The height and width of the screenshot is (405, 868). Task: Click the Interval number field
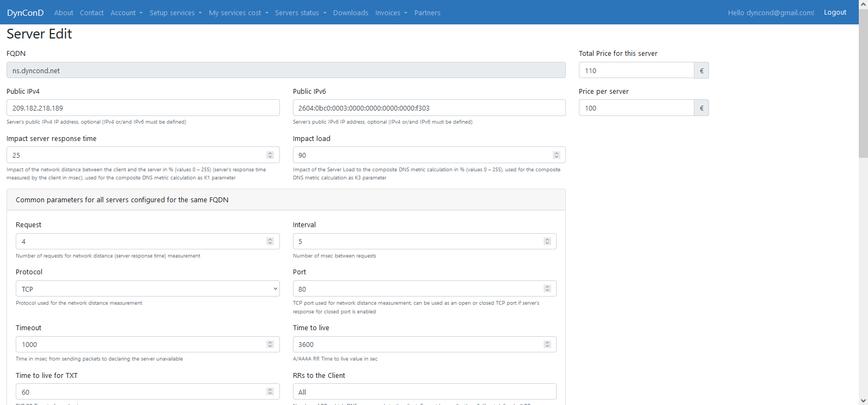click(425, 241)
